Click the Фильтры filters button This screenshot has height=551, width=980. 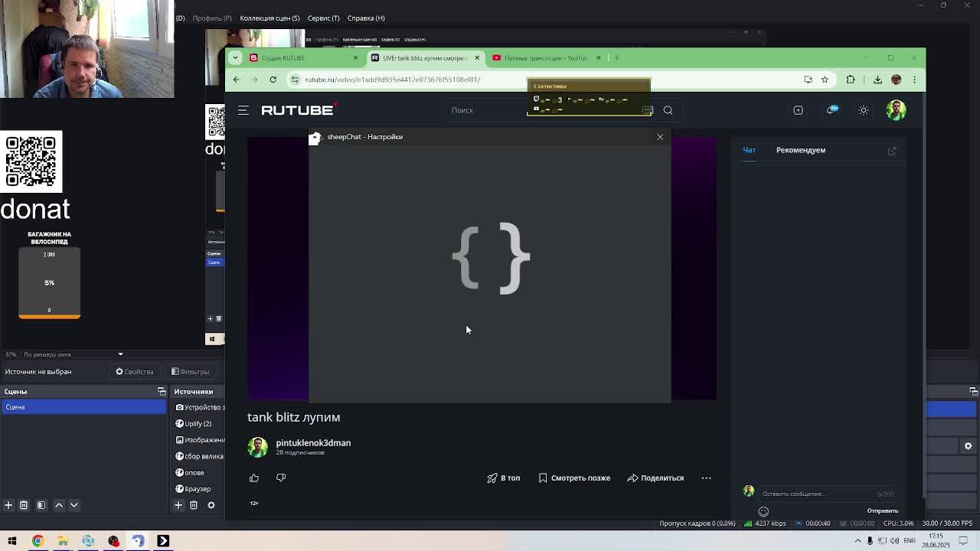(x=190, y=372)
